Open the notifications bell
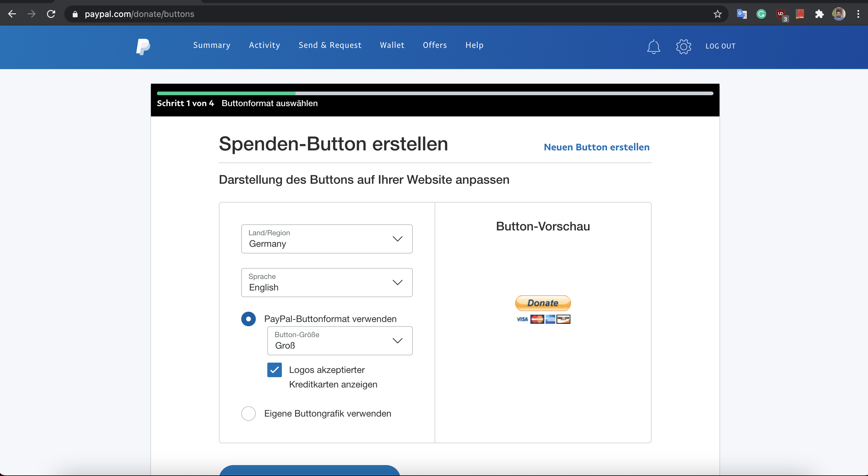This screenshot has width=868, height=476. [653, 46]
